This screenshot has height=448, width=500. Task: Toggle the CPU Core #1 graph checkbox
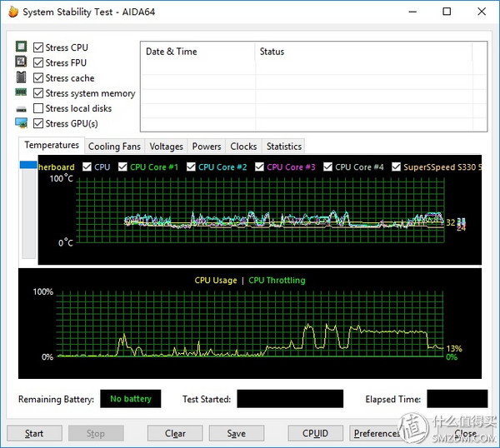point(122,167)
